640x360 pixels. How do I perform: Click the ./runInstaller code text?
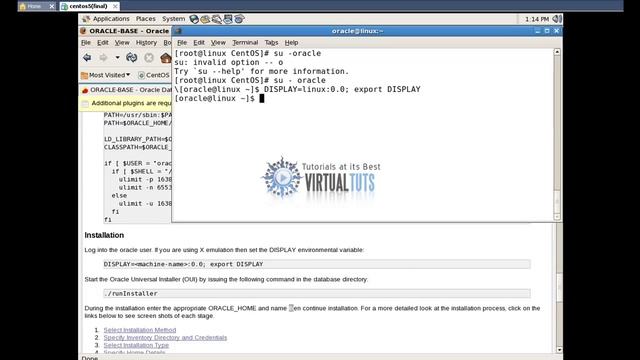click(130, 293)
